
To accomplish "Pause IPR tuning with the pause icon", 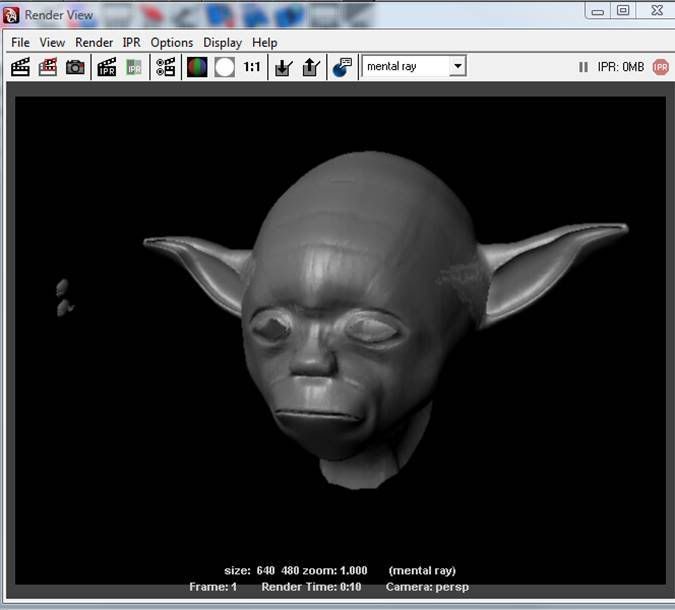I will point(583,67).
